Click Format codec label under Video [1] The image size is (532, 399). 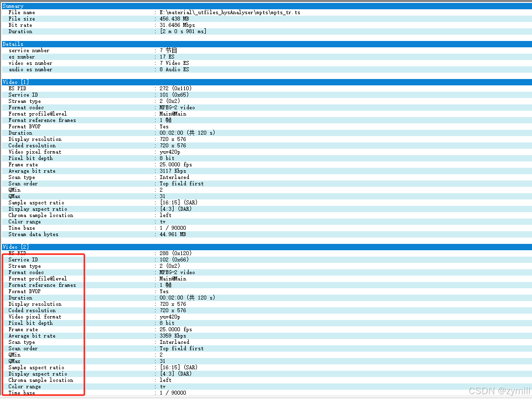coord(26,107)
